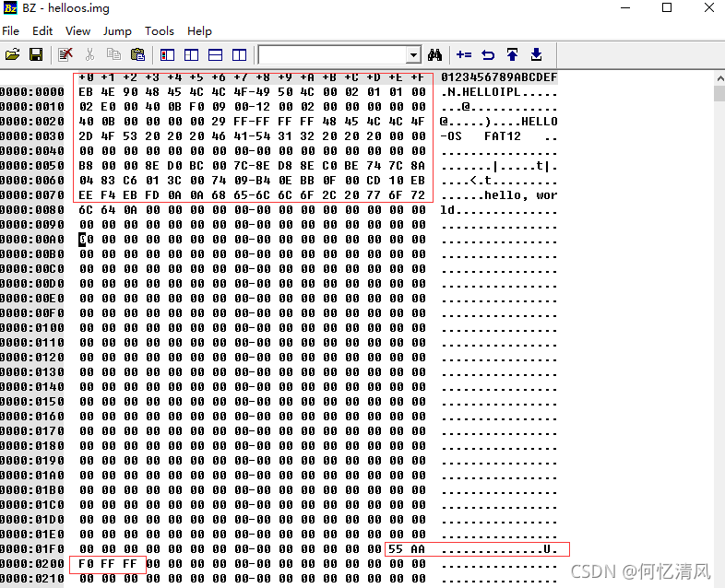Click ASCII text '.N.HELLOIPL.....'
The height and width of the screenshot is (588, 725).
(499, 92)
